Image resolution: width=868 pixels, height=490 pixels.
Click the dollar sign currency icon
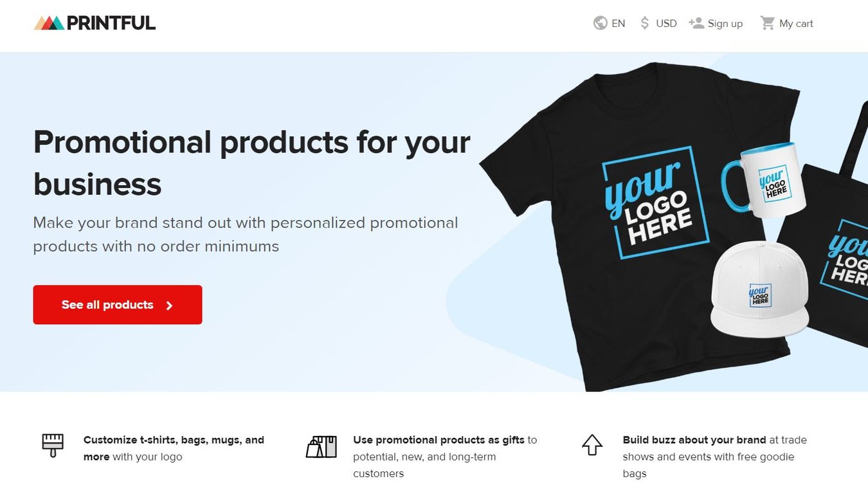tap(644, 23)
